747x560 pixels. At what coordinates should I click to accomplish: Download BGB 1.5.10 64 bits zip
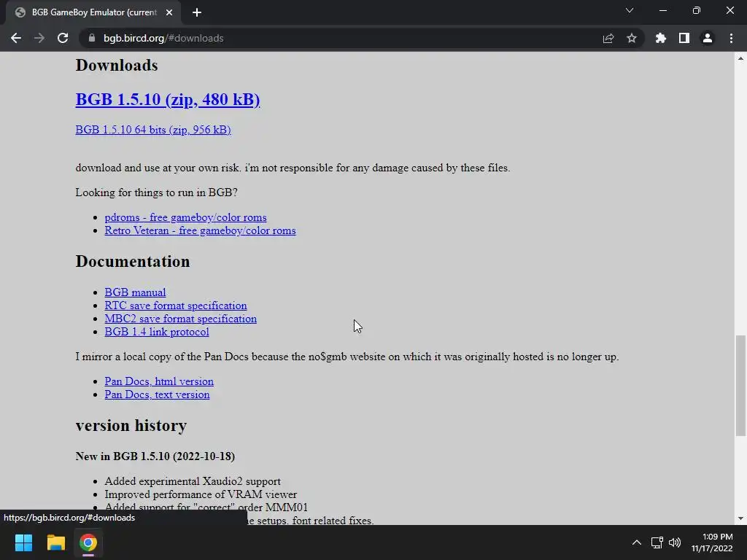point(153,130)
